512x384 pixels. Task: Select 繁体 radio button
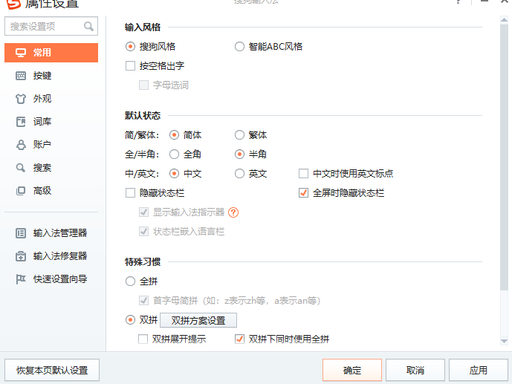[239, 135]
